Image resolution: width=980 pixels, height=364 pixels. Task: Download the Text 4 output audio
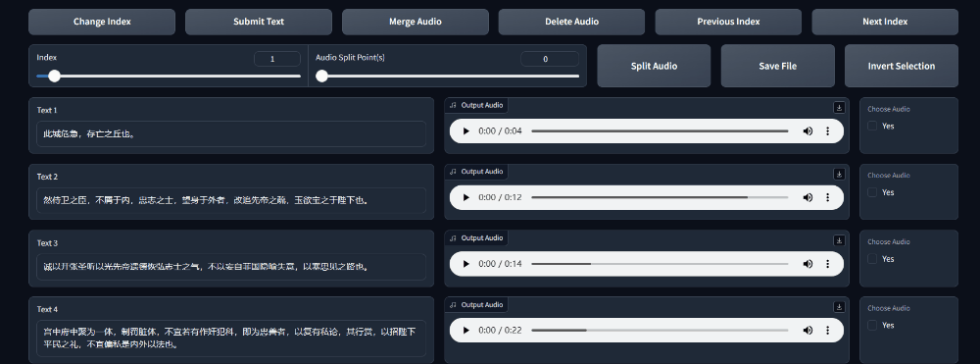[x=839, y=306]
